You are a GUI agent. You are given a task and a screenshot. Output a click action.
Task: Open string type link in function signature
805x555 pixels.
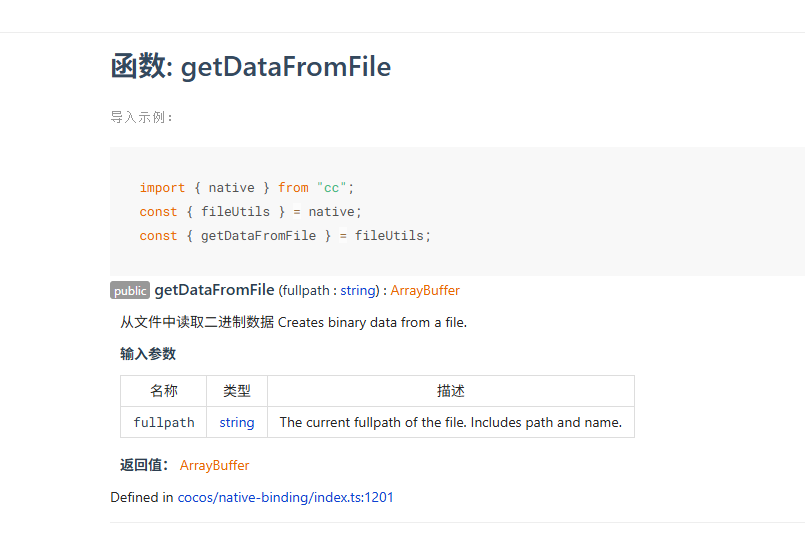click(357, 291)
